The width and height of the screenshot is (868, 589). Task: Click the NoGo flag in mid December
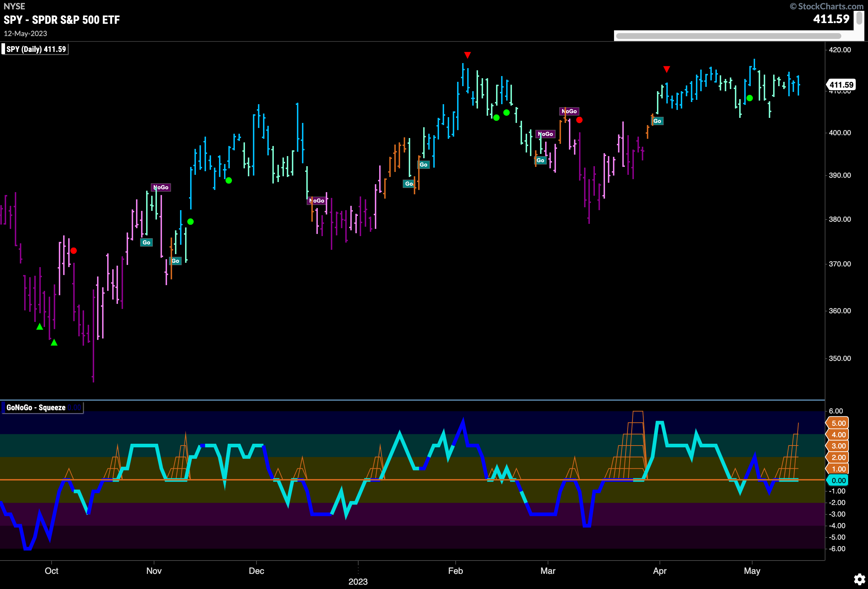click(x=317, y=201)
